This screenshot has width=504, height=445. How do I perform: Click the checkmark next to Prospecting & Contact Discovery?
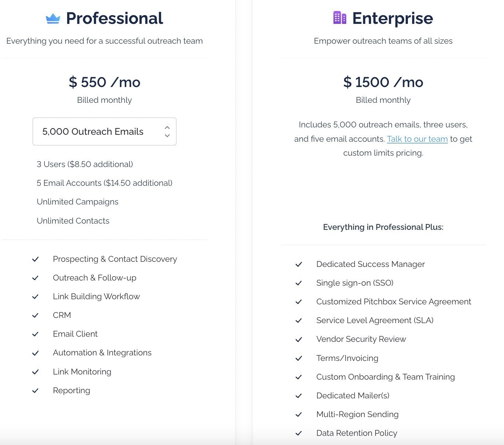(x=36, y=259)
